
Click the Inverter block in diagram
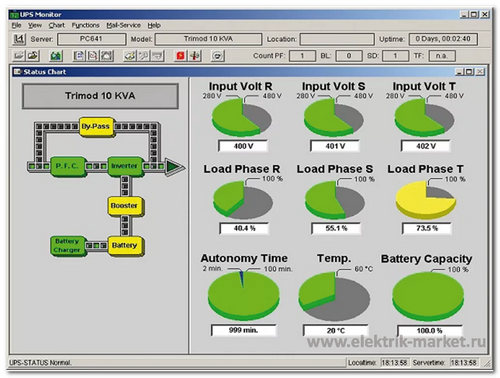(125, 166)
